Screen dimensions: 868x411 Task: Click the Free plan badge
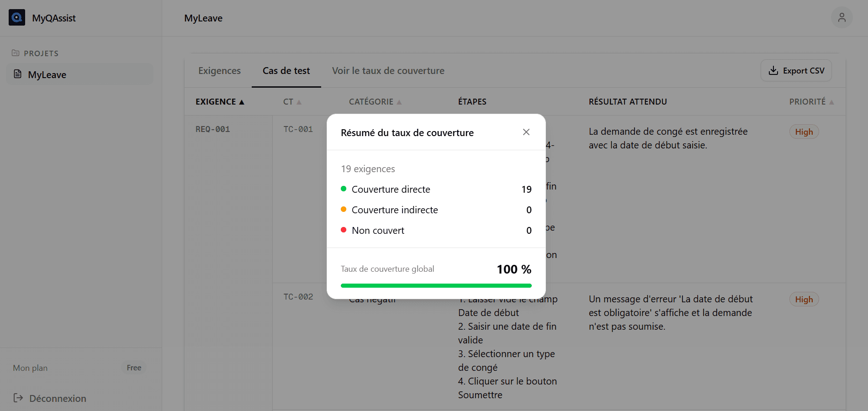tap(134, 368)
